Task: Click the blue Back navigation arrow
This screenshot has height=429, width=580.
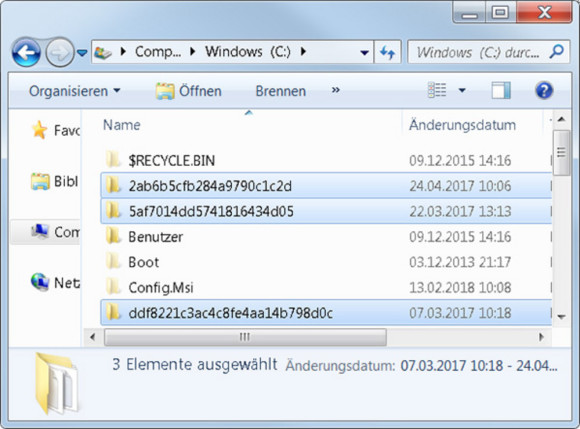Action: click(26, 53)
